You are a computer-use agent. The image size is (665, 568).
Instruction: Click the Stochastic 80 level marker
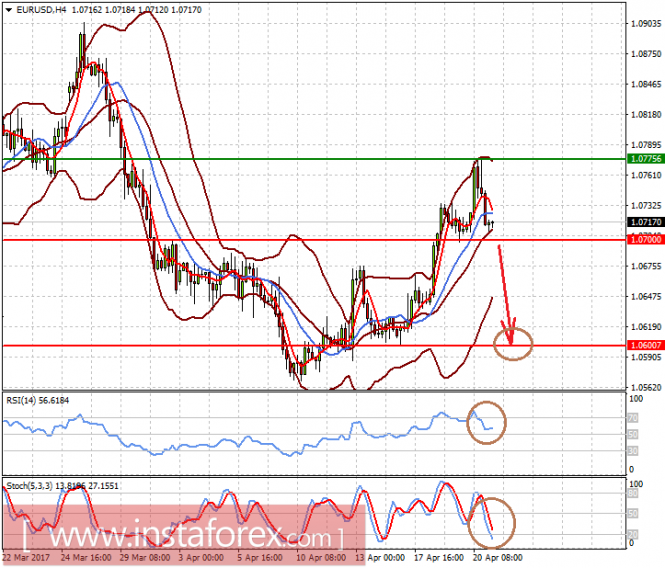point(633,493)
